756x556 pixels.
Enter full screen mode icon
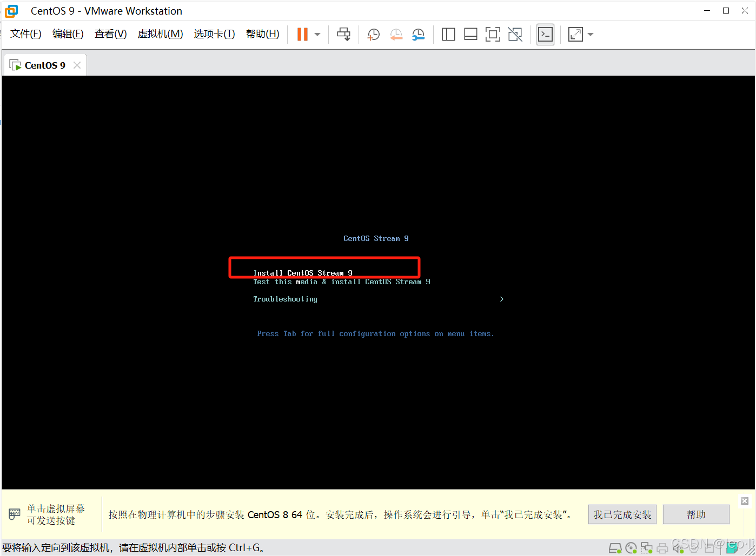[493, 35]
